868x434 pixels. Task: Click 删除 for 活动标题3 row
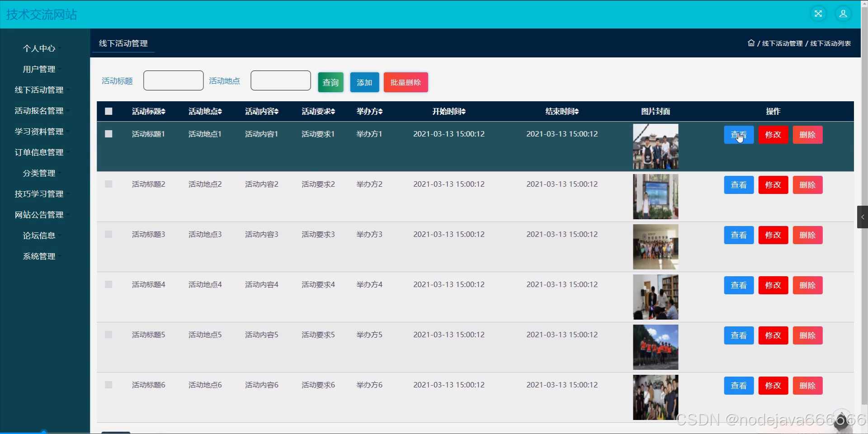pyautogui.click(x=807, y=235)
